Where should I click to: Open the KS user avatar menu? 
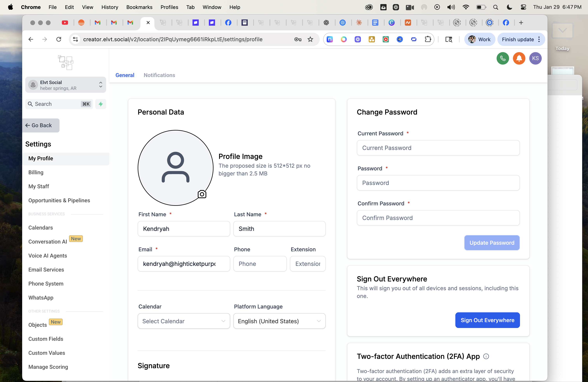[x=535, y=58]
